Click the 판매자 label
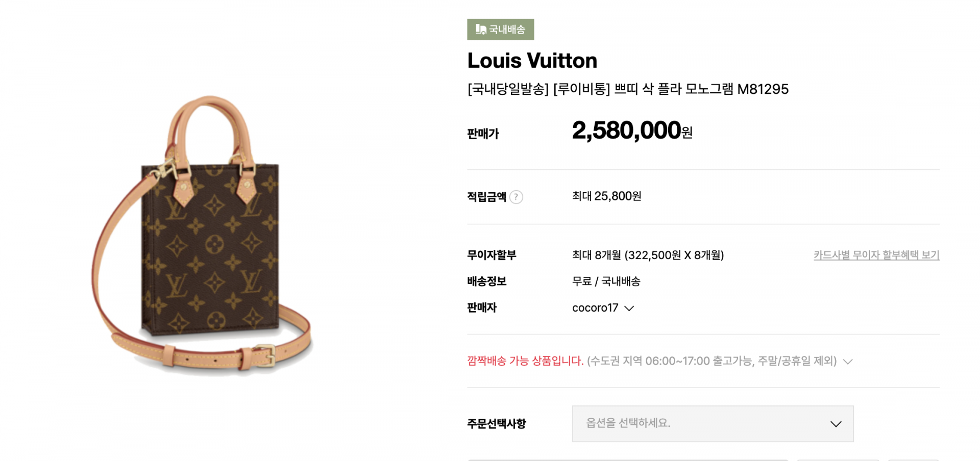The image size is (980, 461). click(x=482, y=308)
